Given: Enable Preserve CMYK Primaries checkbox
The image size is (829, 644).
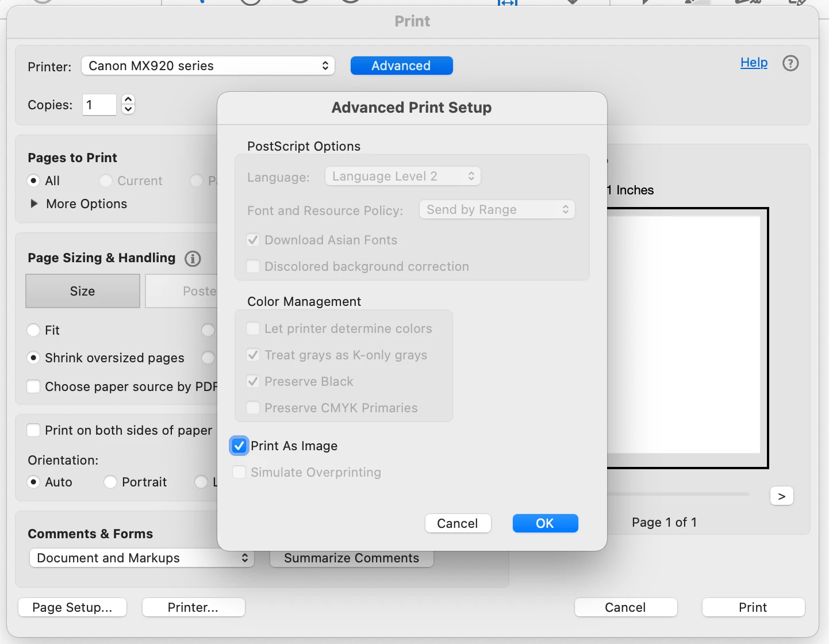Looking at the screenshot, I should (253, 408).
